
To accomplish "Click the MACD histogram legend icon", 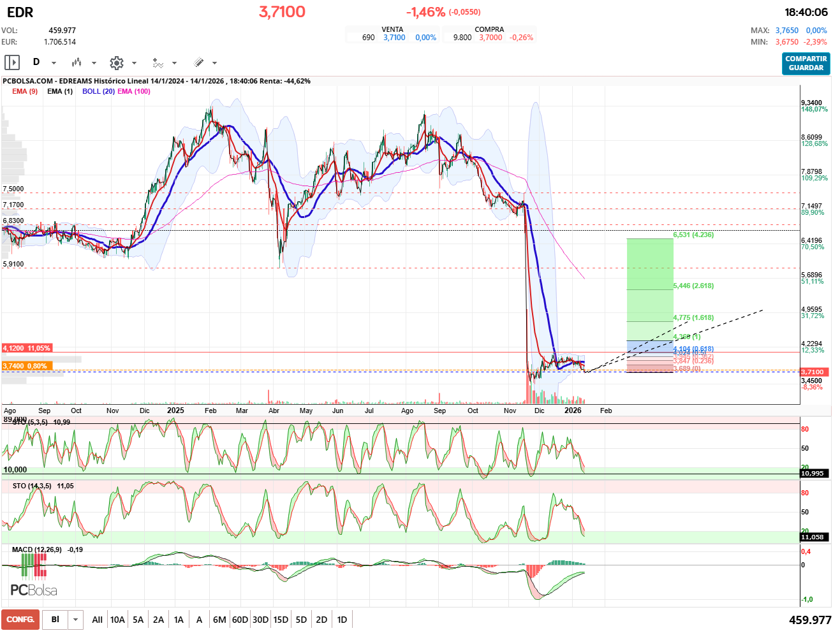I will click(x=33, y=565).
